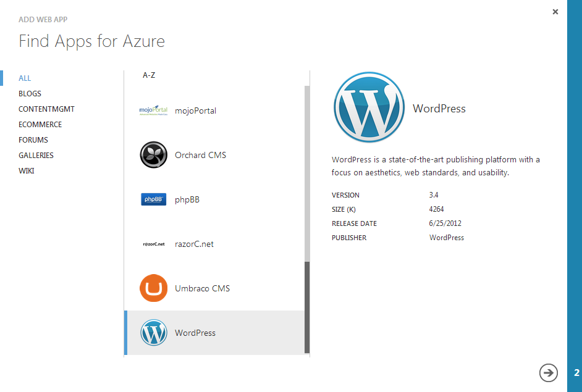Viewport: 582px width, 392px height.
Task: Click the scrollbar track above the thumb
Action: [307, 173]
